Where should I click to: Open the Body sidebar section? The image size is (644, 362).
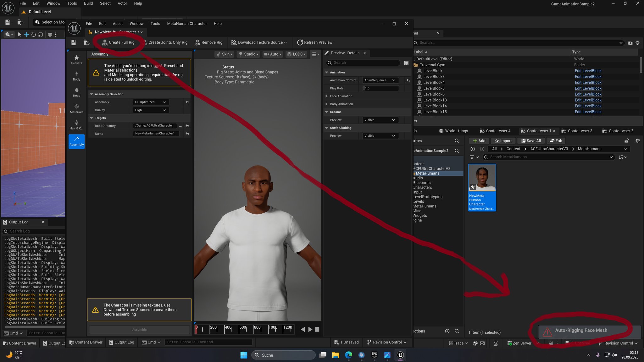[76, 76]
